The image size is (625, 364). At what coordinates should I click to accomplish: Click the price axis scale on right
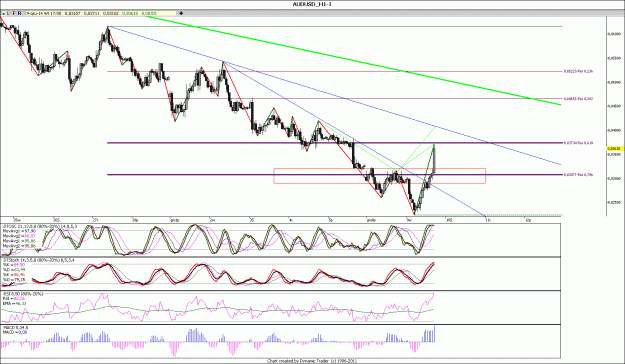615,116
